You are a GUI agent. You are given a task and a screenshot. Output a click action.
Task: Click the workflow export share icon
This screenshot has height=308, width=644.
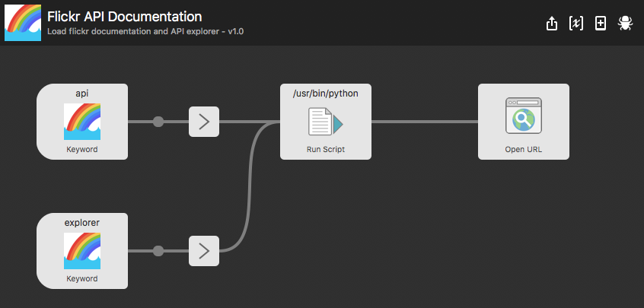pyautogui.click(x=552, y=23)
